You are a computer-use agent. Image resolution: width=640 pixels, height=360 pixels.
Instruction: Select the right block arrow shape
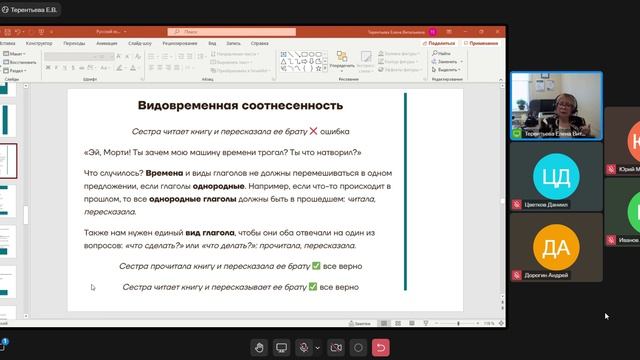pos(304,62)
